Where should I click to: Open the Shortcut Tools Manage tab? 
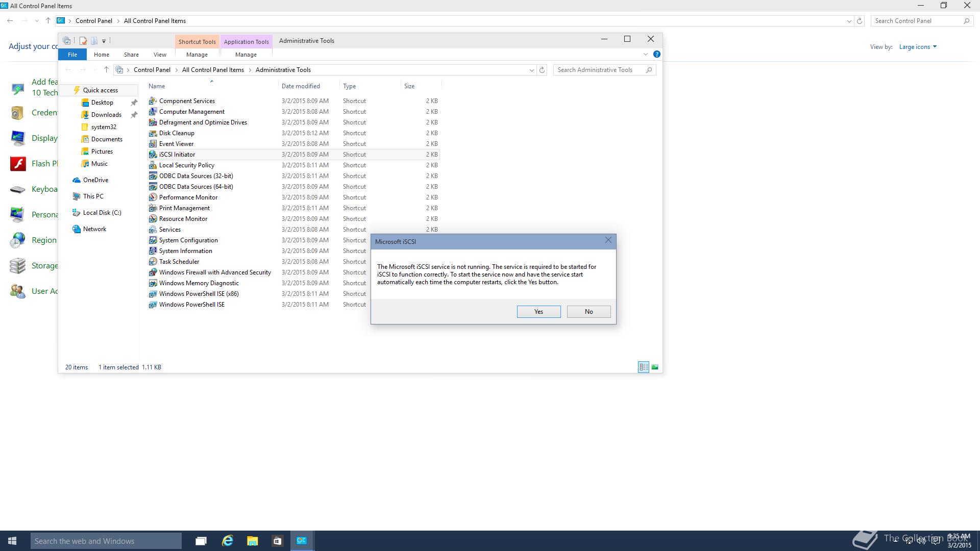[x=197, y=55]
